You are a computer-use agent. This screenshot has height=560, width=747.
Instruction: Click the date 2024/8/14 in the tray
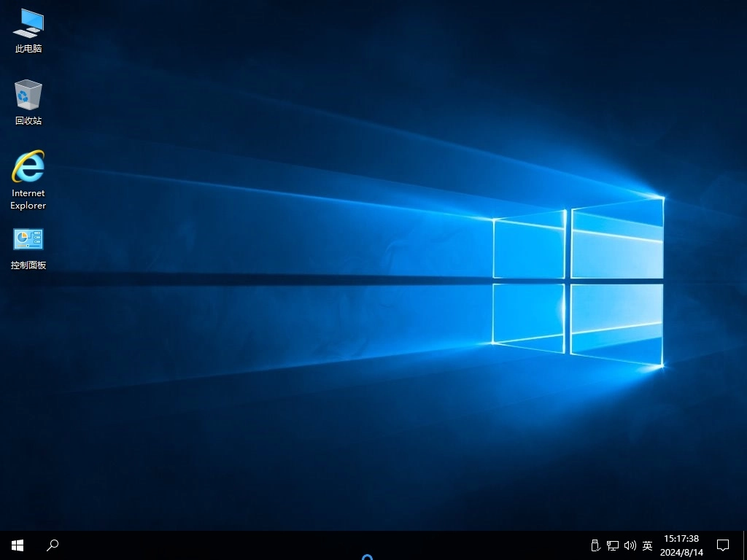(x=682, y=551)
